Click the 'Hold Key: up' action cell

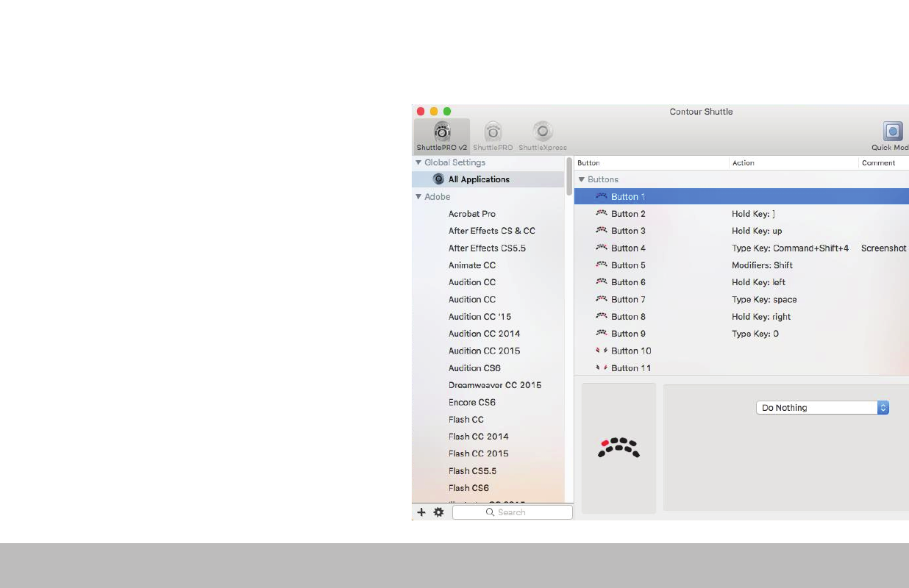[757, 231]
